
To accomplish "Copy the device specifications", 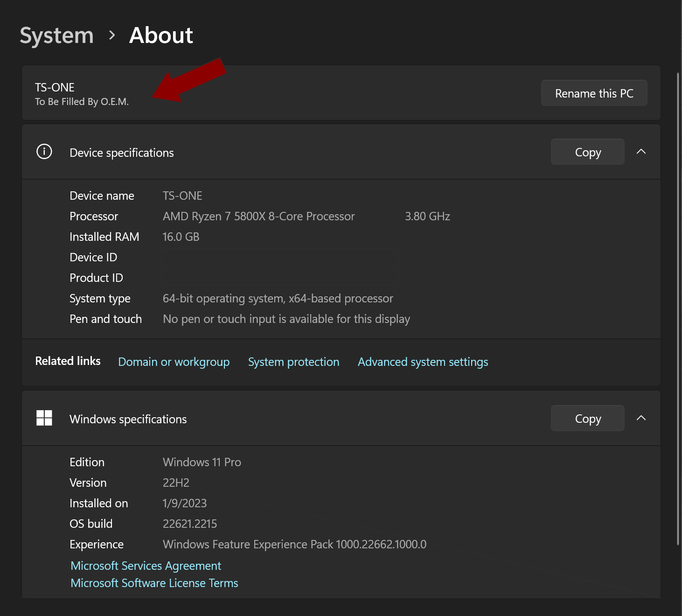I will [587, 152].
